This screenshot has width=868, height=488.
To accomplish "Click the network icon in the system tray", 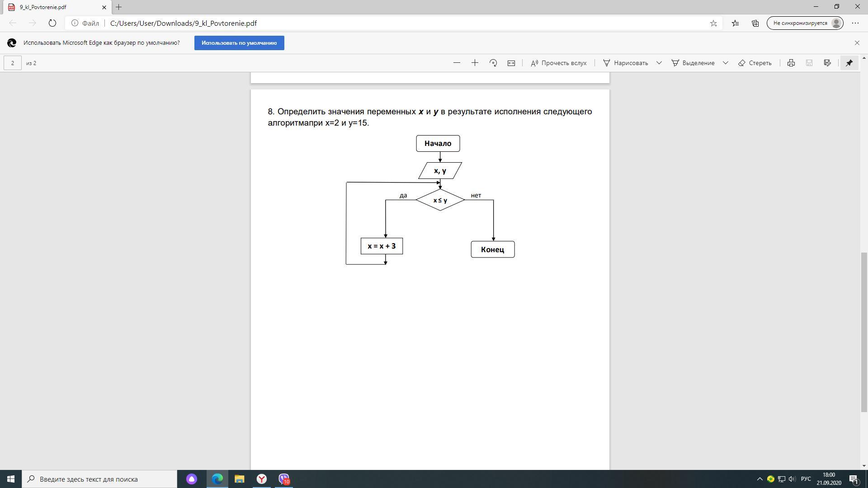I will tap(781, 479).
